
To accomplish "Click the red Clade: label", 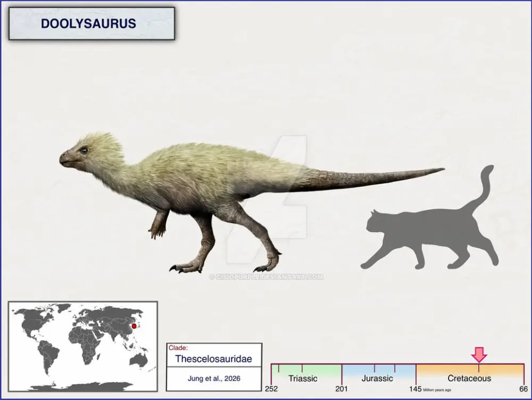I will [x=178, y=348].
